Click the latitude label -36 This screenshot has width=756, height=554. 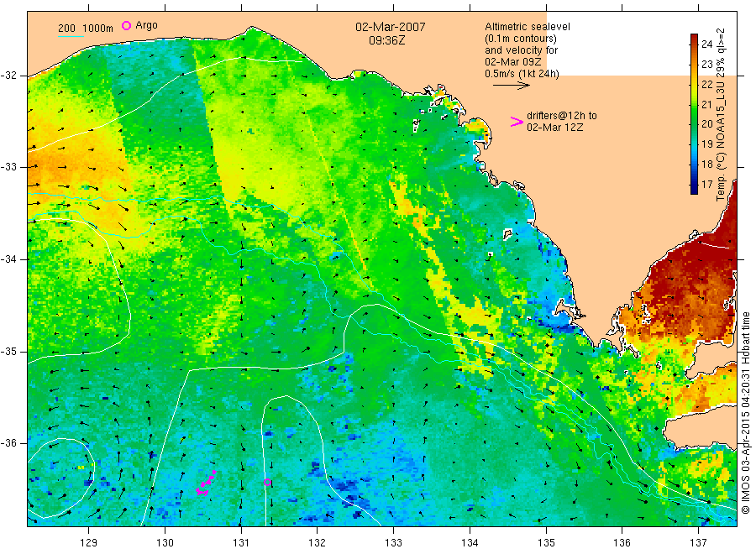pos(9,443)
